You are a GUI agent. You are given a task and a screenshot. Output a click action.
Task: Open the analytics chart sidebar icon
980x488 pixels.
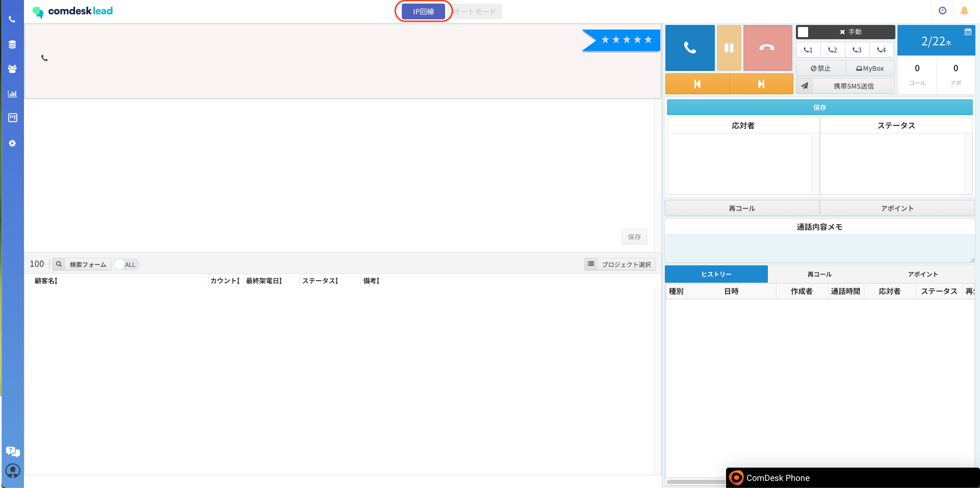tap(12, 94)
